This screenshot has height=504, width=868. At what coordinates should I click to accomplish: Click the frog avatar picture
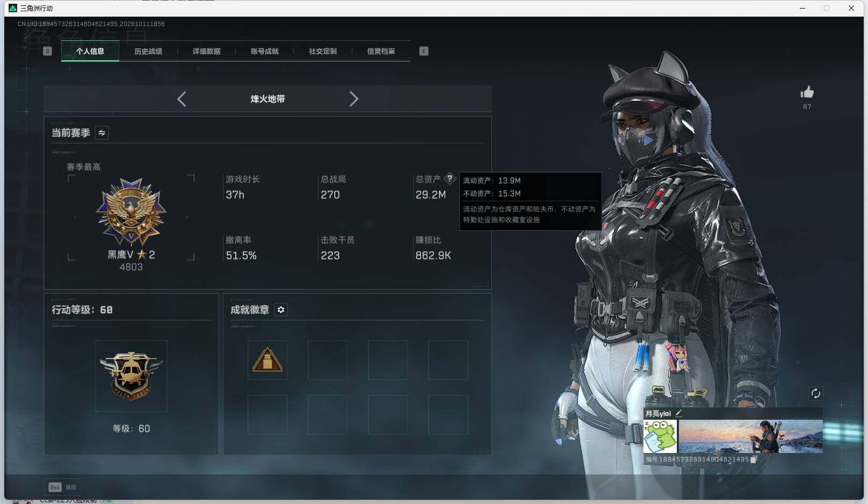[x=660, y=436]
